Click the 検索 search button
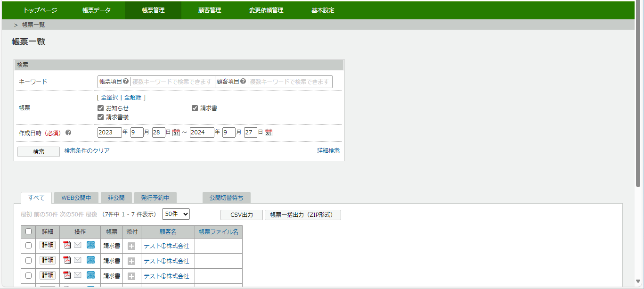Viewport: 644px width, 289px height. (x=38, y=151)
